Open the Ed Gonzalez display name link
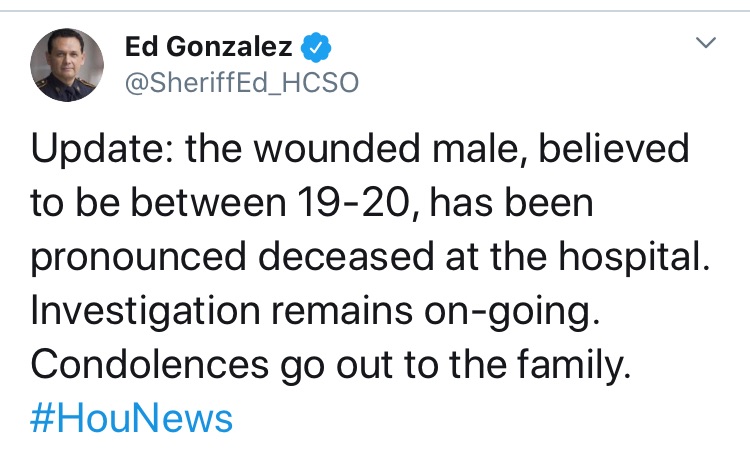This screenshot has width=750, height=463. pyautogui.click(x=209, y=47)
